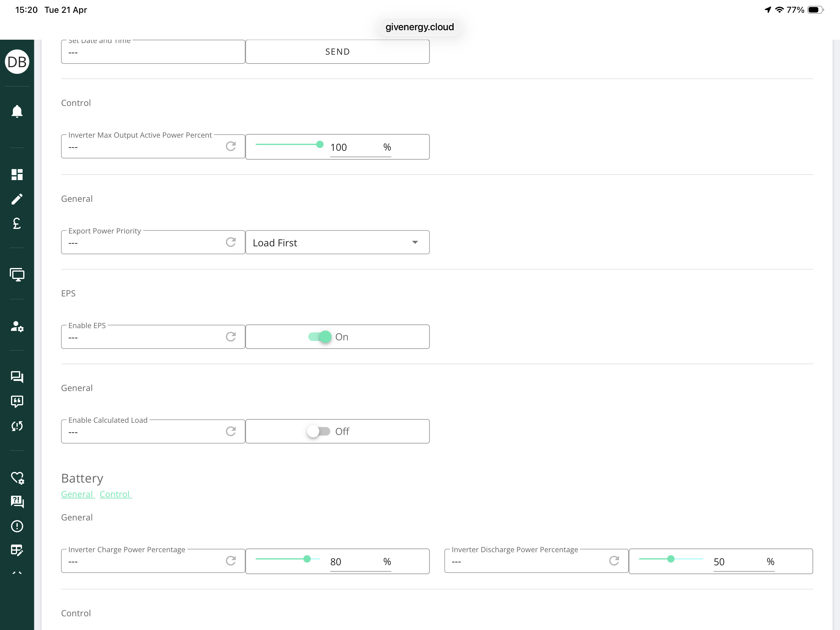Refresh the Export Power Priority value
Screen dimensions: 840x630
[x=231, y=242]
